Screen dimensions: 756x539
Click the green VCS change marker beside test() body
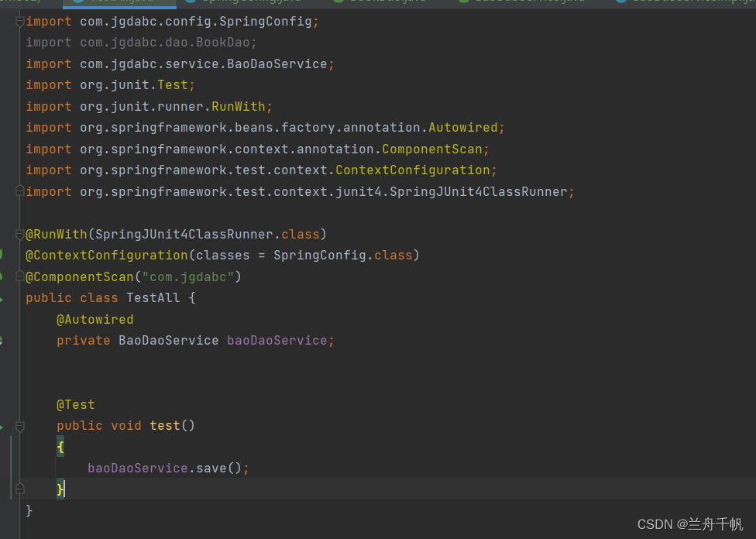tap(11, 468)
